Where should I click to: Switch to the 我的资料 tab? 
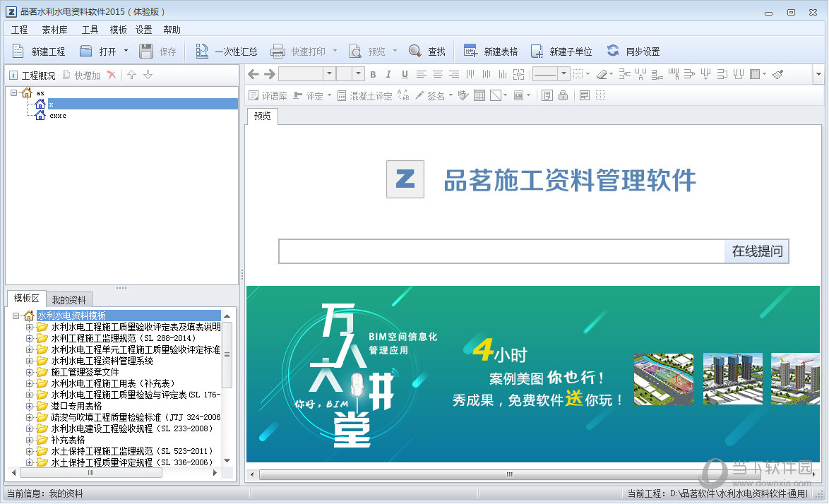tap(68, 300)
